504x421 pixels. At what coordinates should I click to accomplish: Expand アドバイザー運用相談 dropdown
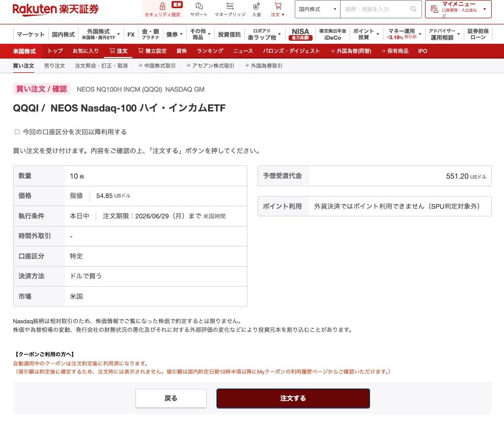pos(444,35)
